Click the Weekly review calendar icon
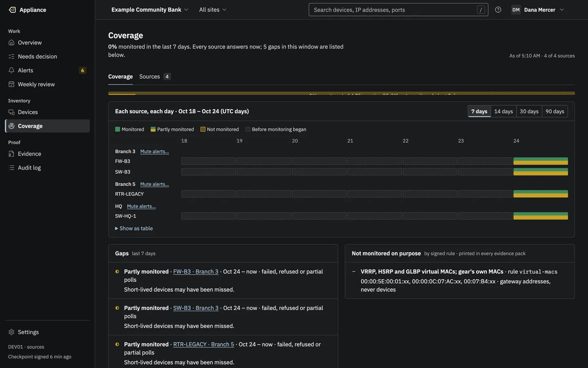Viewport: 588px width, 368px height. [11, 84]
